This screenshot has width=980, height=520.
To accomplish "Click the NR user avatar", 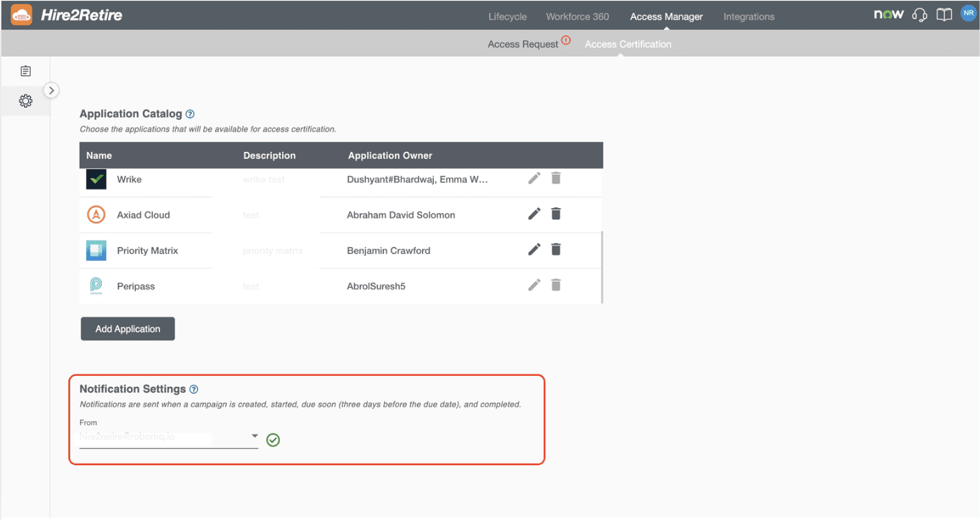I will (968, 12).
